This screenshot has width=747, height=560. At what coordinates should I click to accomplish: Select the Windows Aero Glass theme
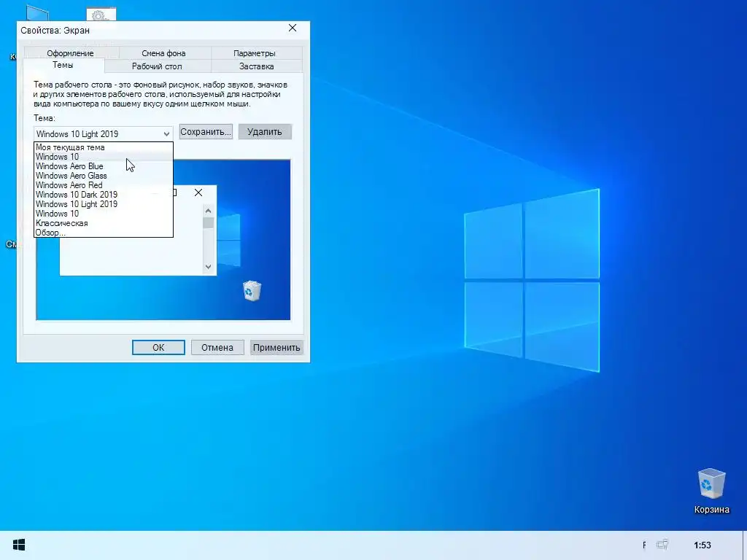pos(104,176)
